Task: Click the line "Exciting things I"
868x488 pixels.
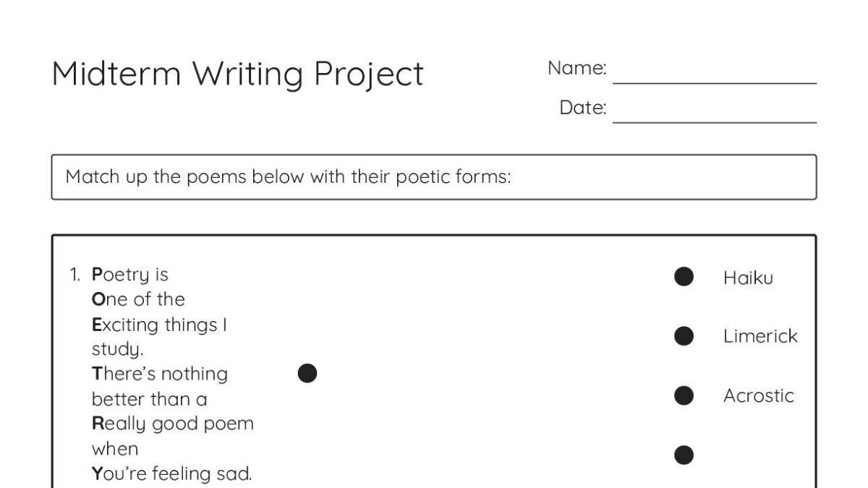Action: (159, 325)
